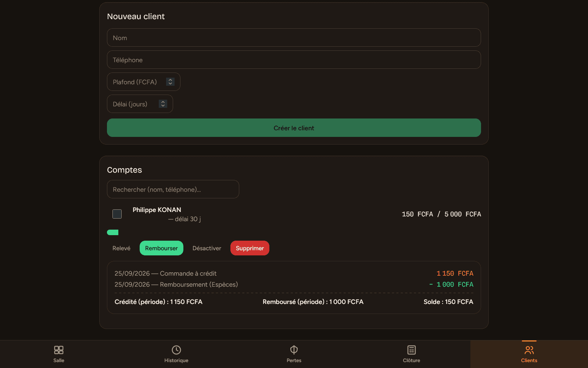Viewport: 588px width, 368px height.
Task: Click the Créer le client button
Action: pos(294,128)
